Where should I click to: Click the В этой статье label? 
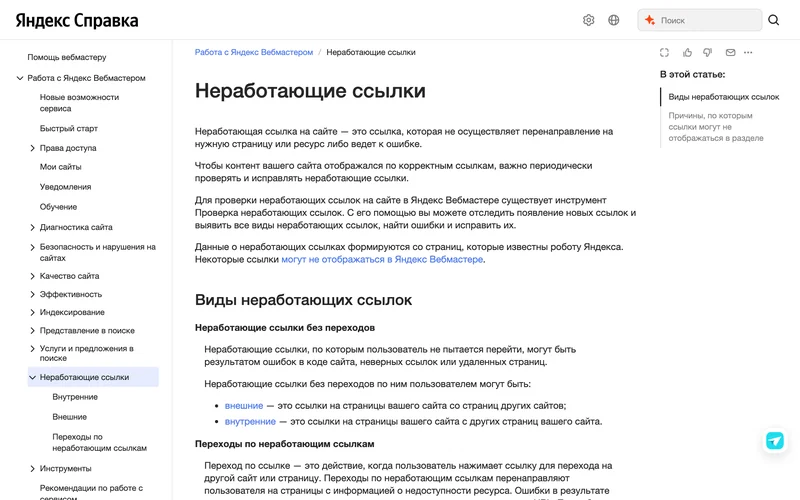coord(692,74)
